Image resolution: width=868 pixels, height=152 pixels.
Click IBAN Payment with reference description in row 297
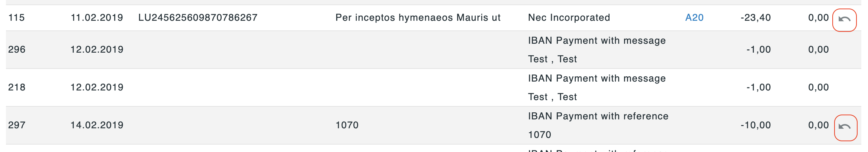[x=598, y=116]
